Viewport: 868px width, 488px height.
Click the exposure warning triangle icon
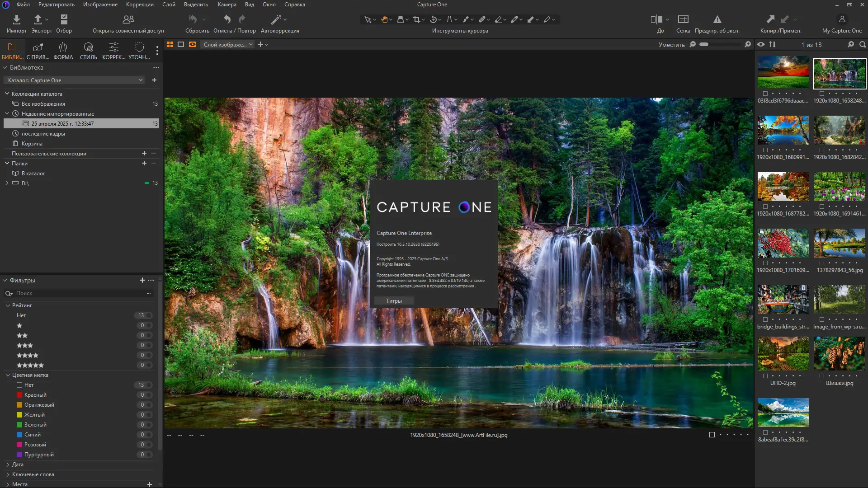717,19
